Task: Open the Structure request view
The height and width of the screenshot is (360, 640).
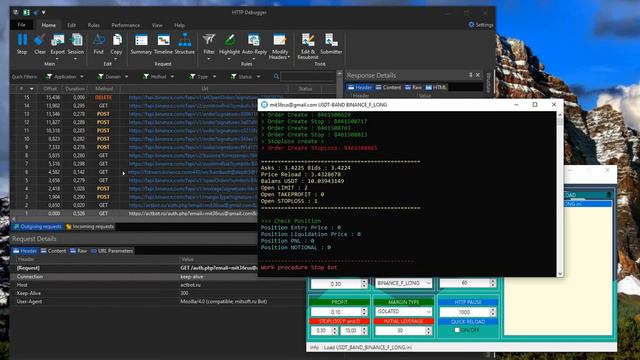Action: 184,44
